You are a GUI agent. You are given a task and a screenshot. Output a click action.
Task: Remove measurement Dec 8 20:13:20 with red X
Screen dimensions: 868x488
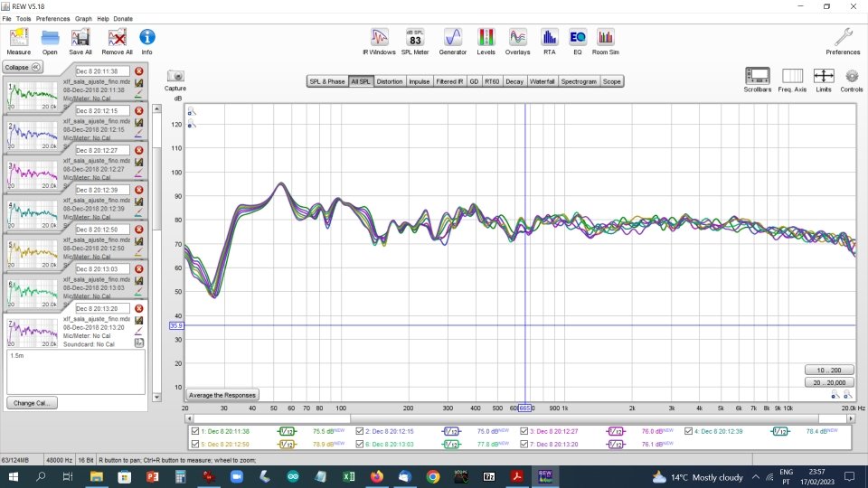coord(139,309)
